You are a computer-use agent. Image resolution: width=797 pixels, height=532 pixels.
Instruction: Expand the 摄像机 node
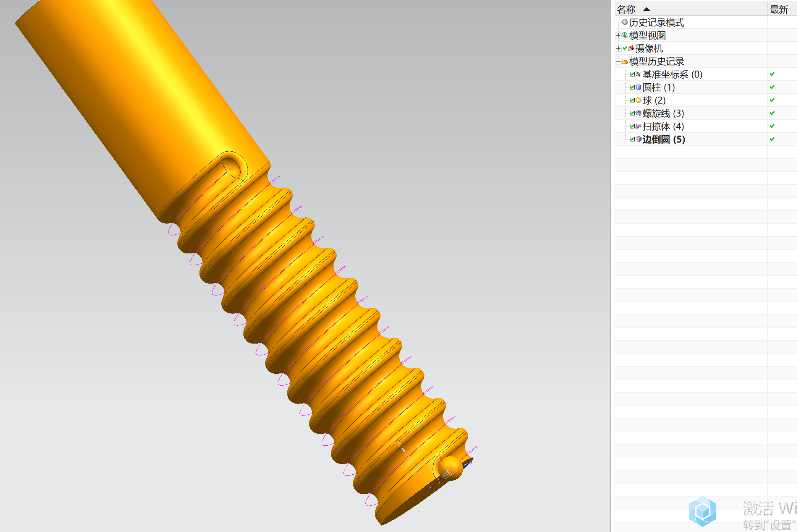point(618,48)
